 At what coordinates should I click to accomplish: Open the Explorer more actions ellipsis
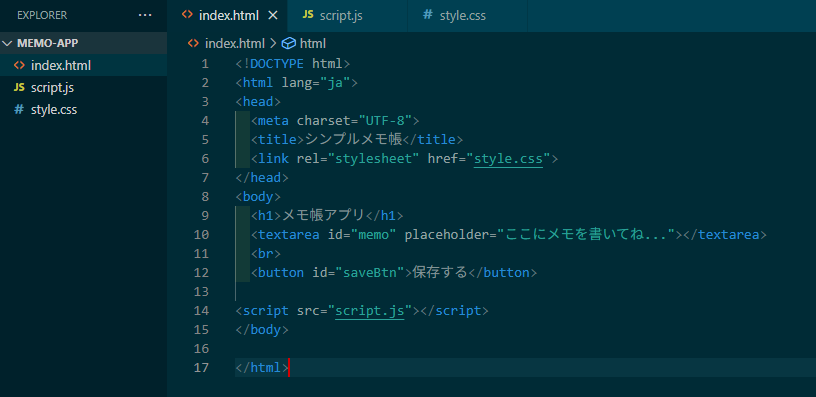tap(145, 16)
